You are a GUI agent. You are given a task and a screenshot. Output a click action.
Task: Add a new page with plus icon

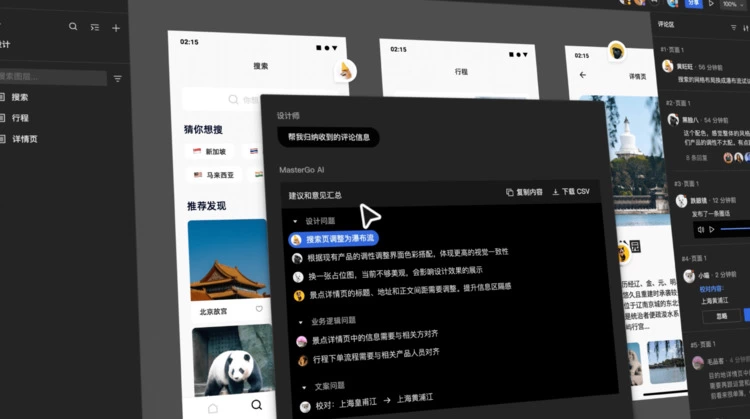(x=116, y=27)
